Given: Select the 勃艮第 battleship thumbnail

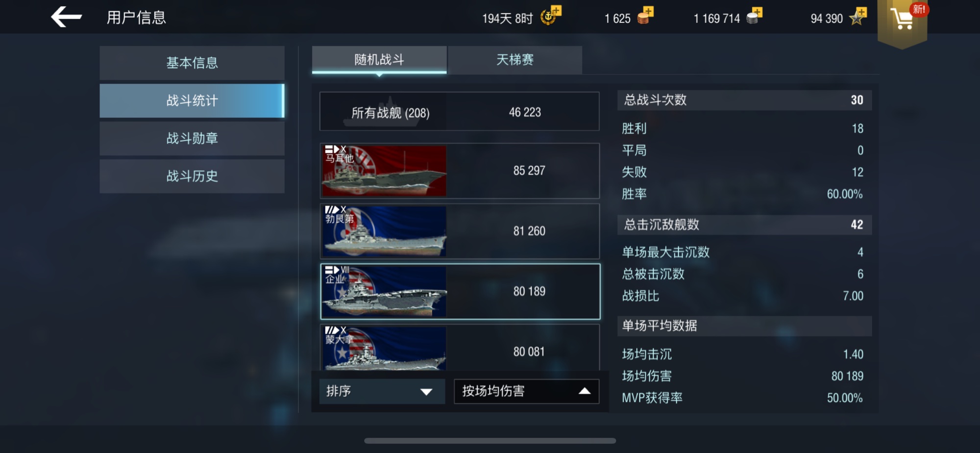Looking at the screenshot, I should [384, 231].
